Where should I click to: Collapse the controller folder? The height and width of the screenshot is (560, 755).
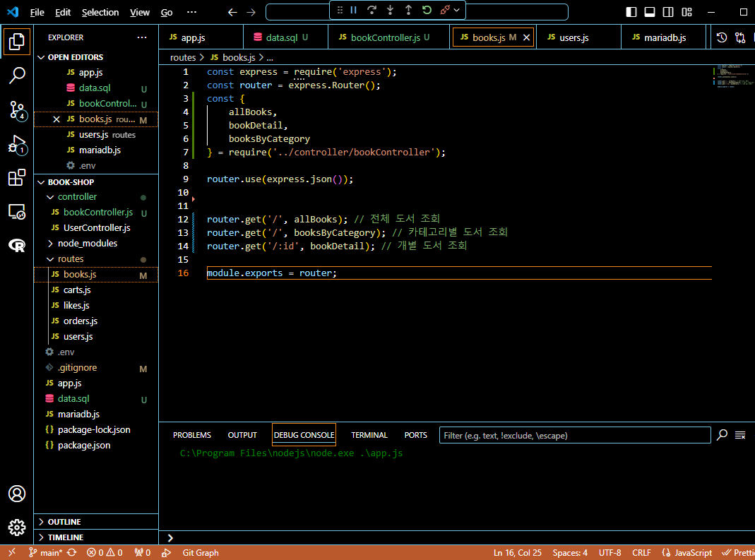(96, 197)
